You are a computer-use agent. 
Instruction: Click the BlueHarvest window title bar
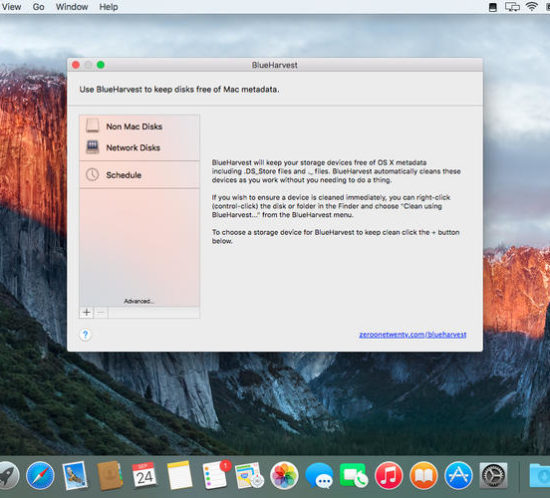[275, 65]
